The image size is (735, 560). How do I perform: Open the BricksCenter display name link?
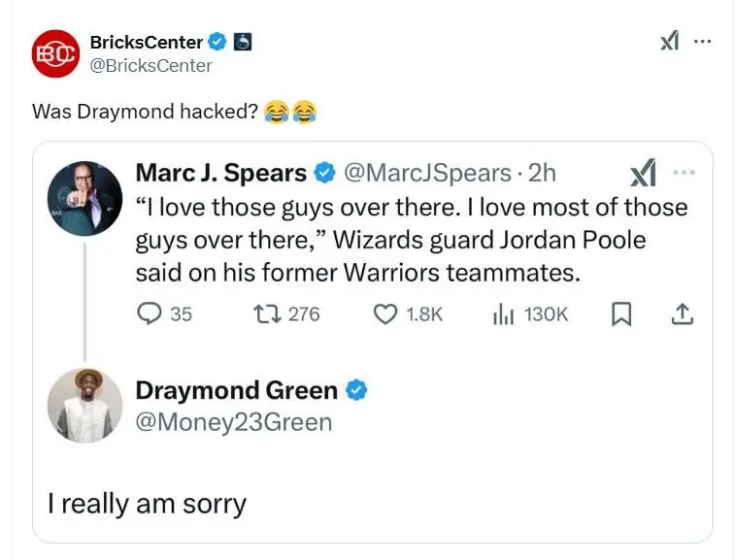pyautogui.click(x=146, y=42)
